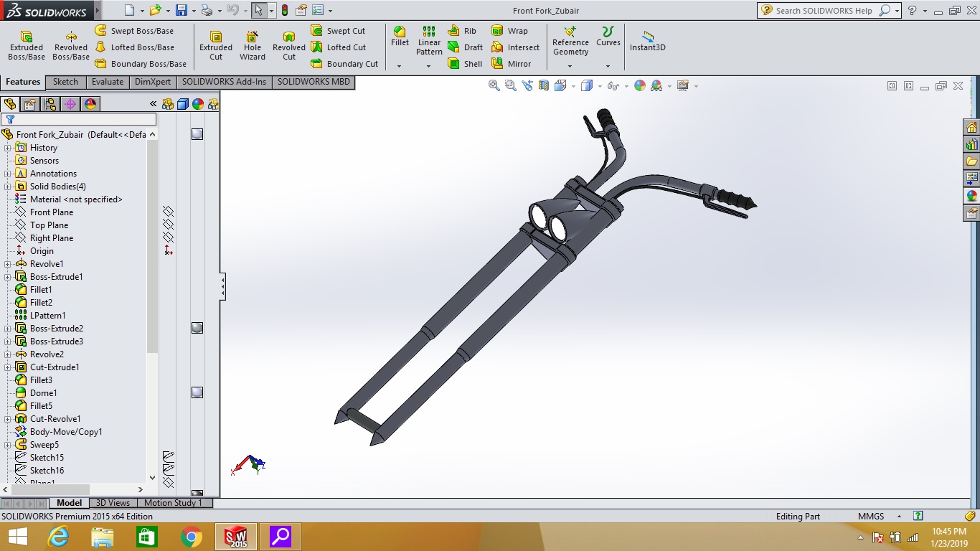Viewport: 980px width, 551px height.
Task: Expand the Solid Bodies(4) folder
Action: [8, 187]
